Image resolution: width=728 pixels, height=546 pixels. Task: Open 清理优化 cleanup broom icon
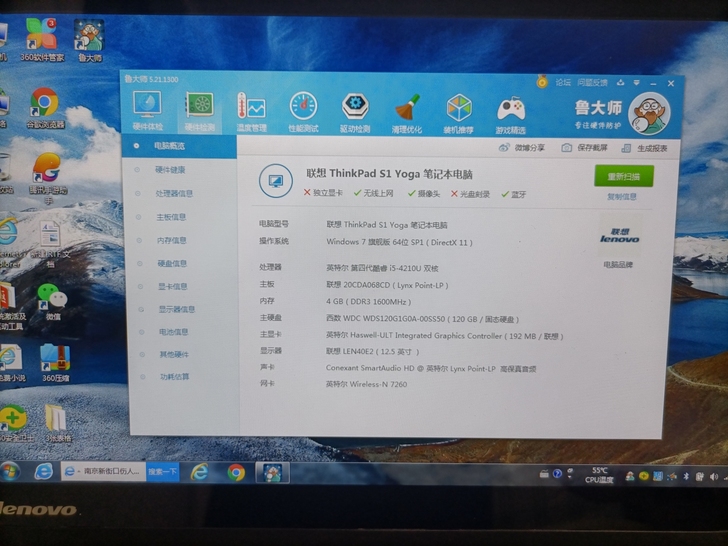[x=407, y=113]
